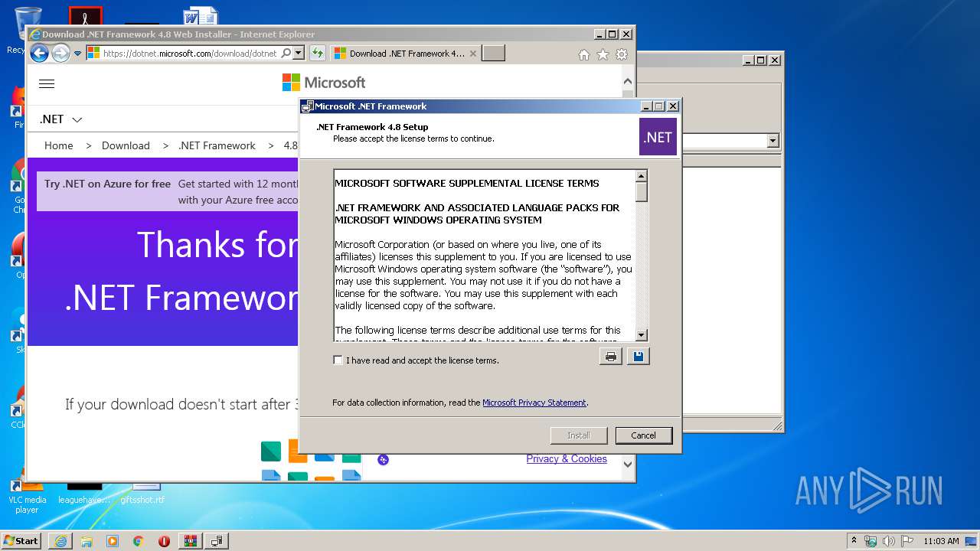Open Windows Explorer from taskbar
The image size is (980, 551).
tap(87, 541)
